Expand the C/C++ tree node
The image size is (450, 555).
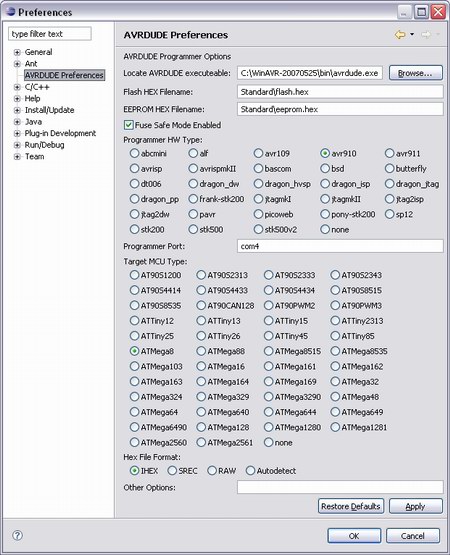click(x=17, y=87)
